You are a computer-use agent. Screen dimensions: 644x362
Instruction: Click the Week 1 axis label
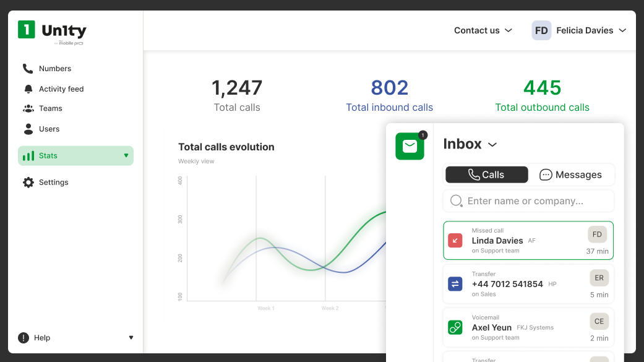click(x=266, y=308)
